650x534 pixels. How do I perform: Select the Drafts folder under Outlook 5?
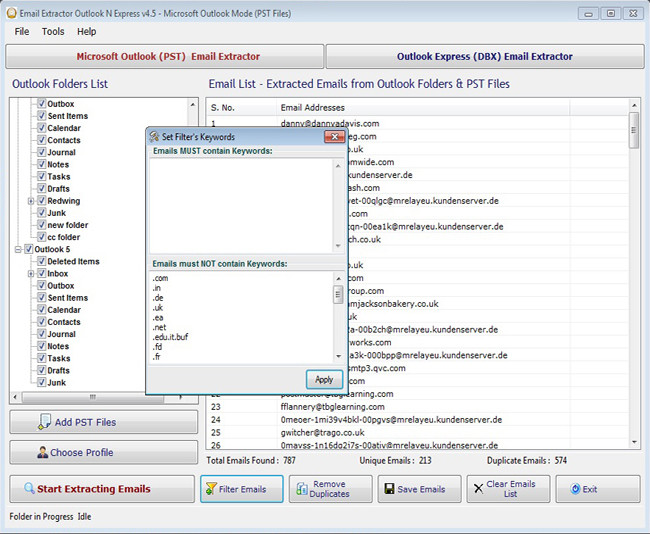click(x=58, y=370)
